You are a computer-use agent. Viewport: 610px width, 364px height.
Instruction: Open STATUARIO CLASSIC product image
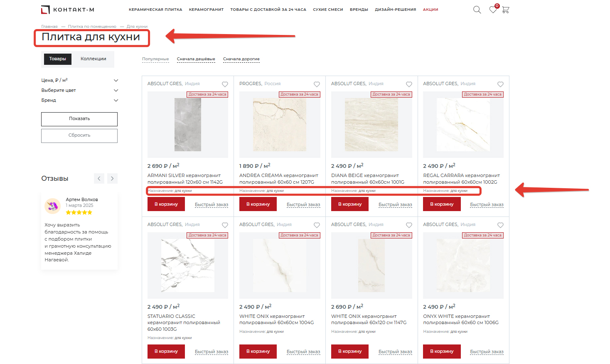[x=188, y=265]
